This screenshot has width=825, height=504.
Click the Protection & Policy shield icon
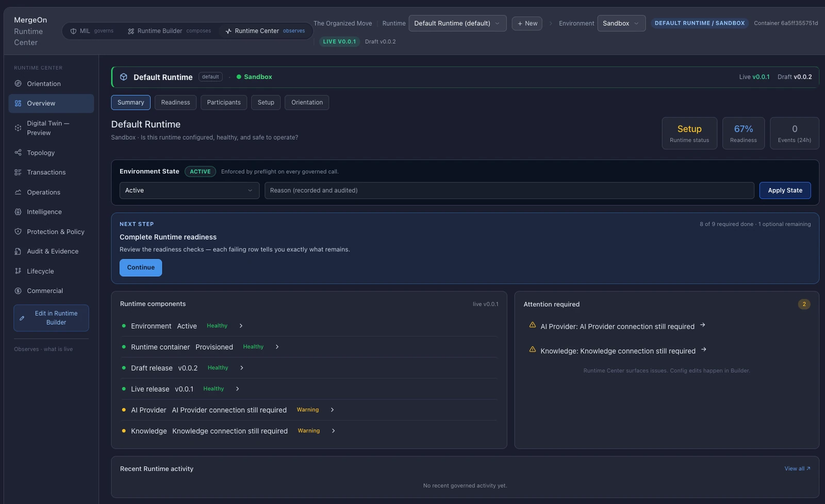click(x=18, y=232)
